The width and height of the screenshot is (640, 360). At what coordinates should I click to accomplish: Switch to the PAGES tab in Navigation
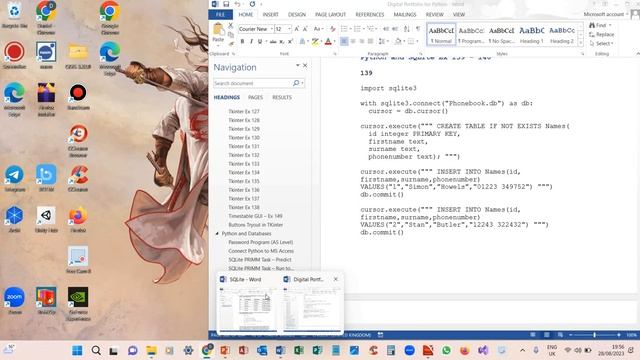256,97
